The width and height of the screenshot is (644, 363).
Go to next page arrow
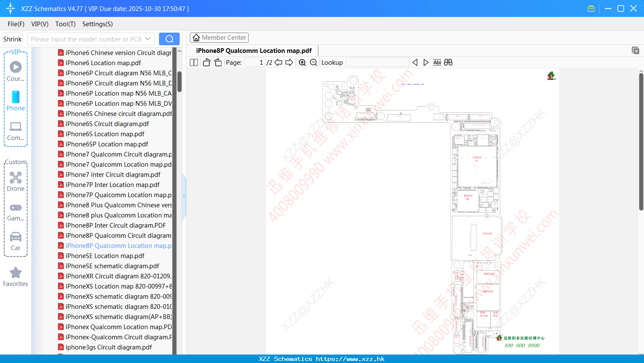(x=289, y=63)
